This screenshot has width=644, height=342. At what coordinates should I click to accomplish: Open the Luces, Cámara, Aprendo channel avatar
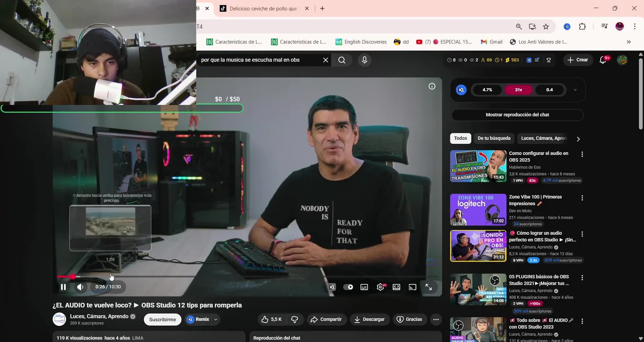(x=59, y=319)
